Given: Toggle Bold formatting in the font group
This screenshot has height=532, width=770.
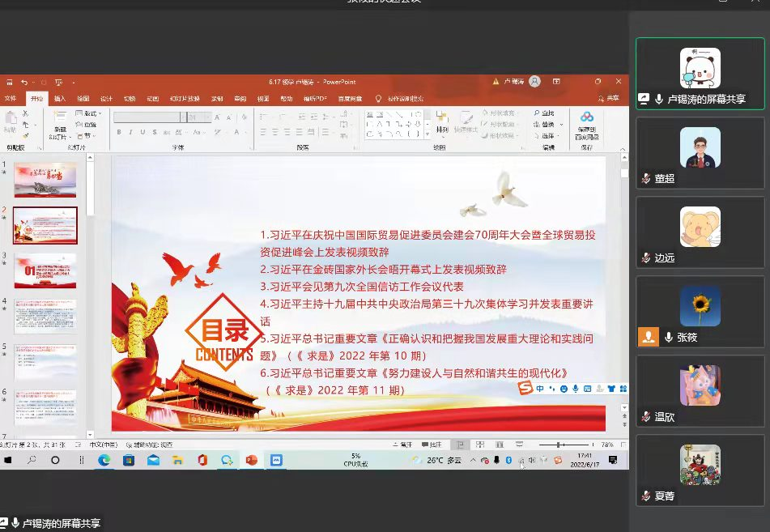Looking at the screenshot, I should tap(119, 132).
